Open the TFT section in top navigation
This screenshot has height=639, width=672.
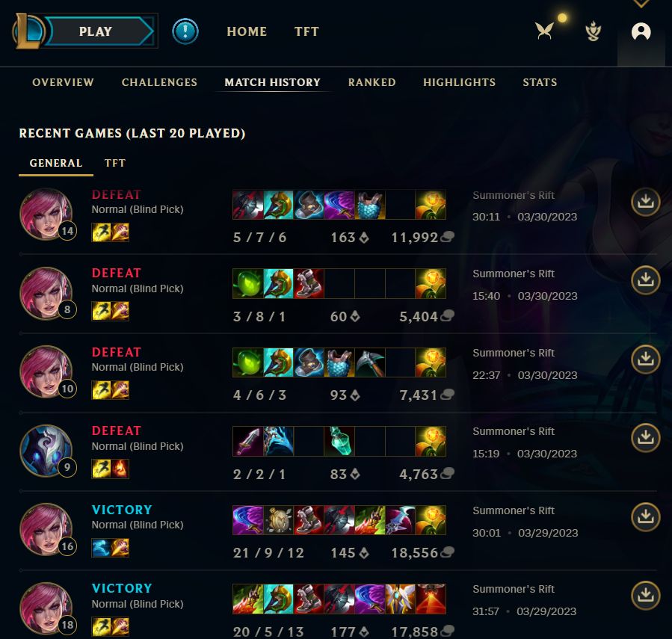coord(307,31)
